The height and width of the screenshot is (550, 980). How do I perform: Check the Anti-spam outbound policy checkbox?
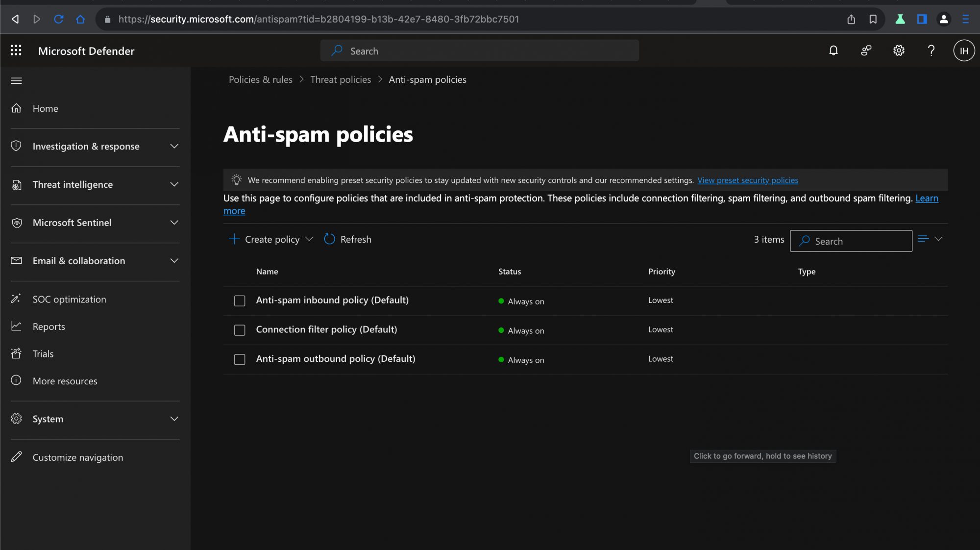tap(240, 359)
